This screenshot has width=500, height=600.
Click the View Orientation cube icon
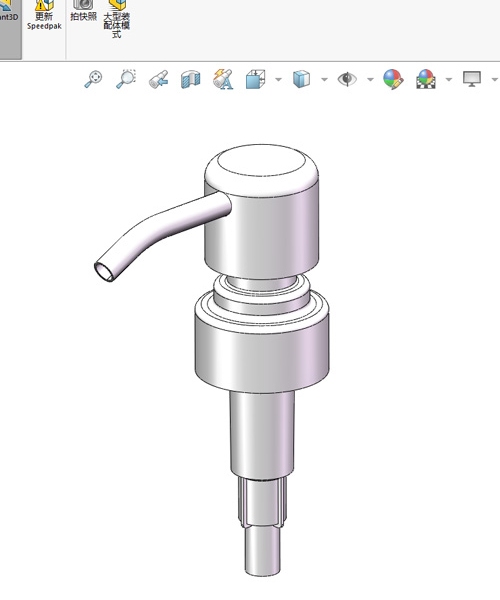(x=256, y=79)
